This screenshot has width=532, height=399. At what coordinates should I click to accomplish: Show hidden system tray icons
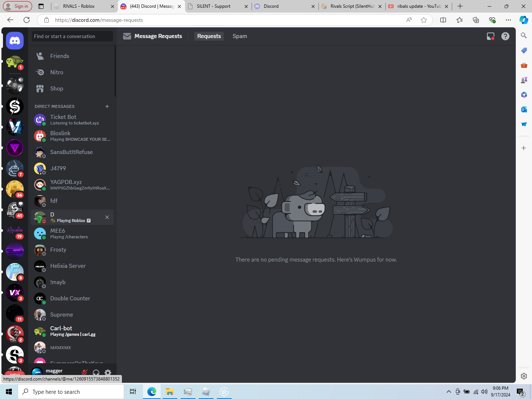pos(449,392)
